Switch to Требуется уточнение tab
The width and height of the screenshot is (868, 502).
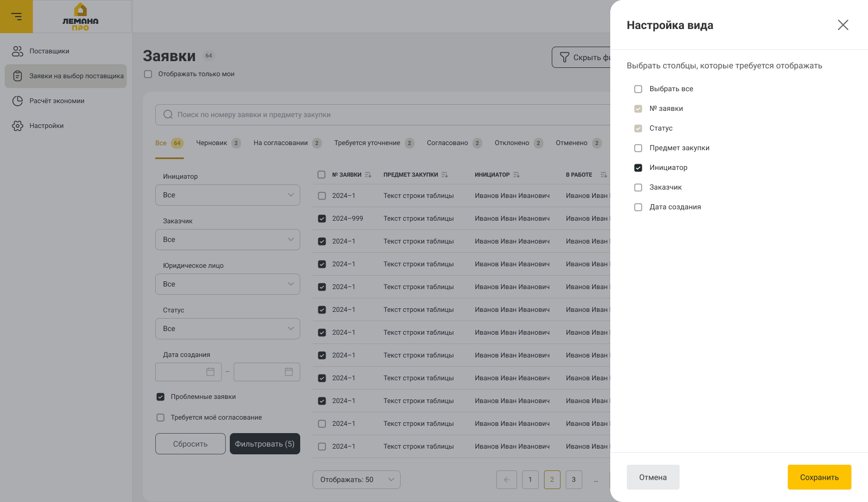[374, 143]
